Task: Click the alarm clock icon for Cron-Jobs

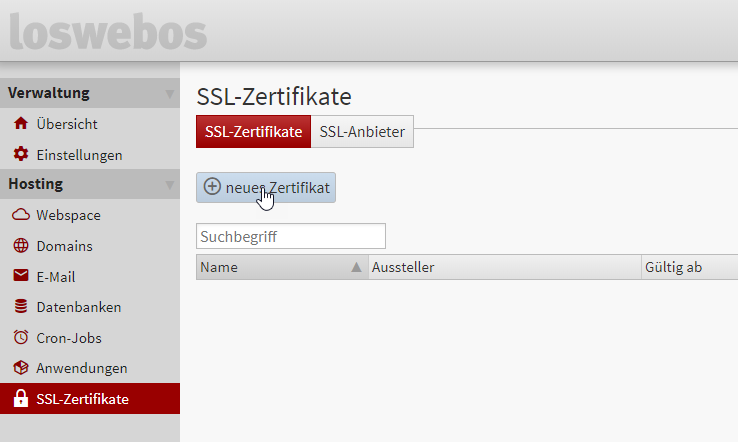Action: click(x=20, y=338)
